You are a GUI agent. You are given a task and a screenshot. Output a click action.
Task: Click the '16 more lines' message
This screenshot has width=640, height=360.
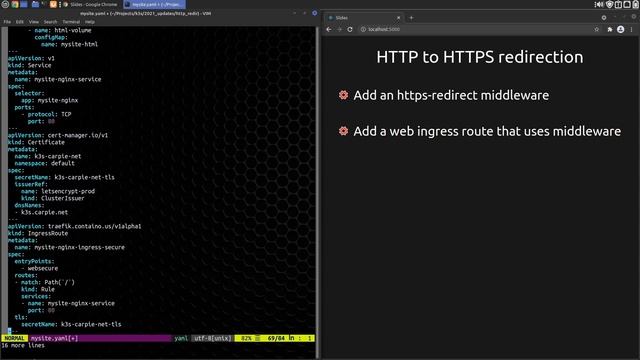coord(23,346)
